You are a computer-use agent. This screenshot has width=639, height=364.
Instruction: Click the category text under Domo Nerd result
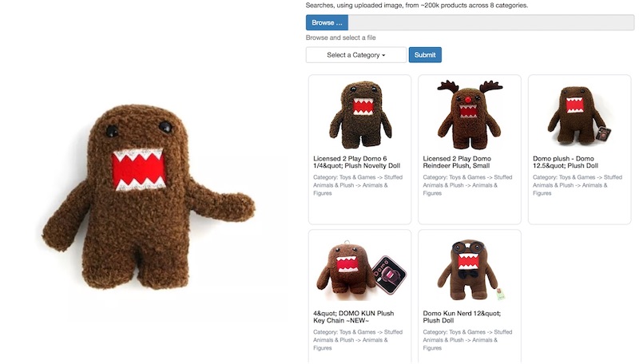[x=467, y=340]
